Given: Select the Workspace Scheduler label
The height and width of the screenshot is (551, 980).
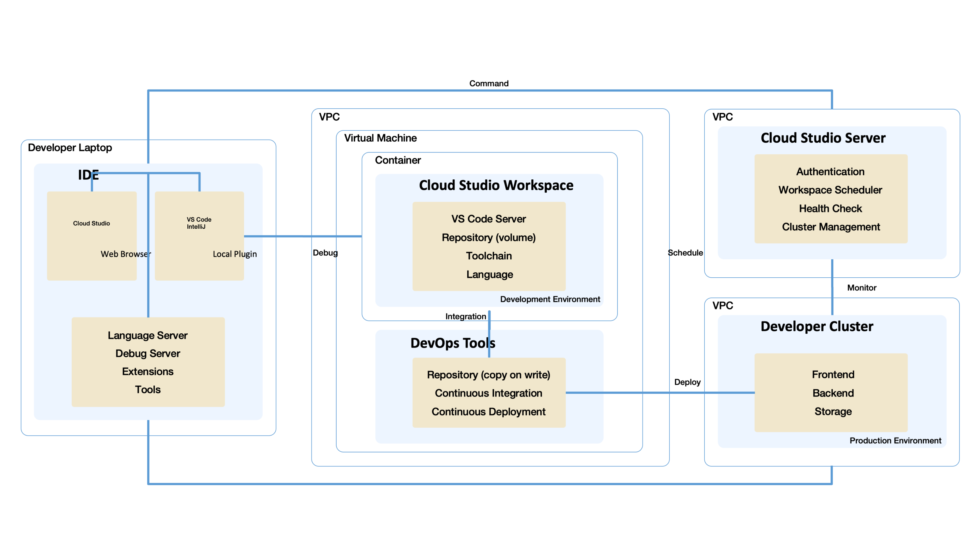Looking at the screenshot, I should pos(830,190).
